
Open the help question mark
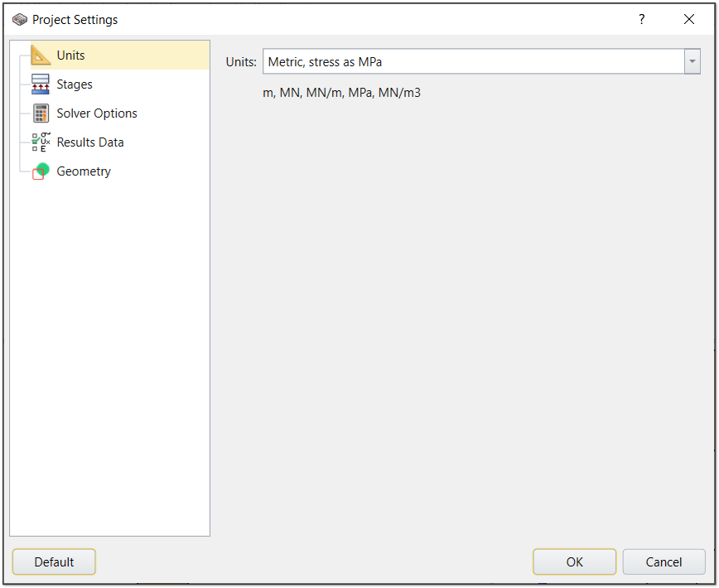click(x=642, y=19)
